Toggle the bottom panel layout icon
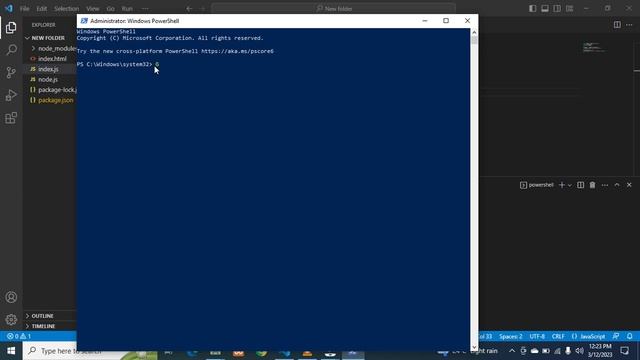 [x=545, y=9]
